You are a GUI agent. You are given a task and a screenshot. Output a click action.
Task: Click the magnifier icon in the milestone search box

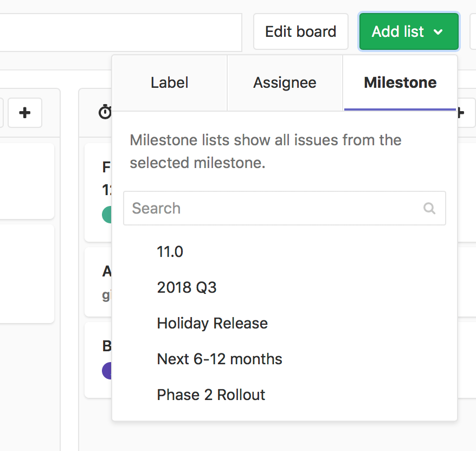click(429, 208)
